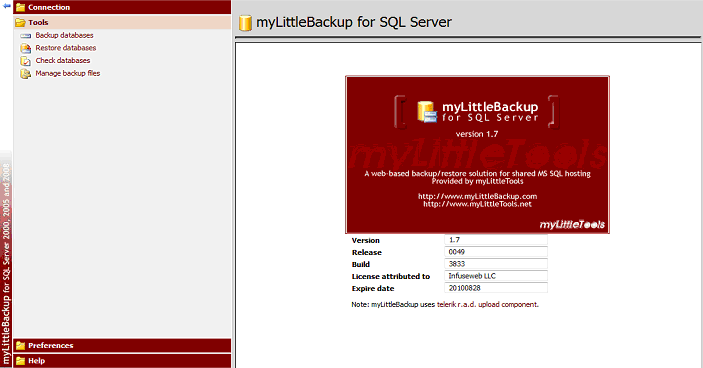
Task: Click the Version field showing 1.7
Action: point(496,240)
